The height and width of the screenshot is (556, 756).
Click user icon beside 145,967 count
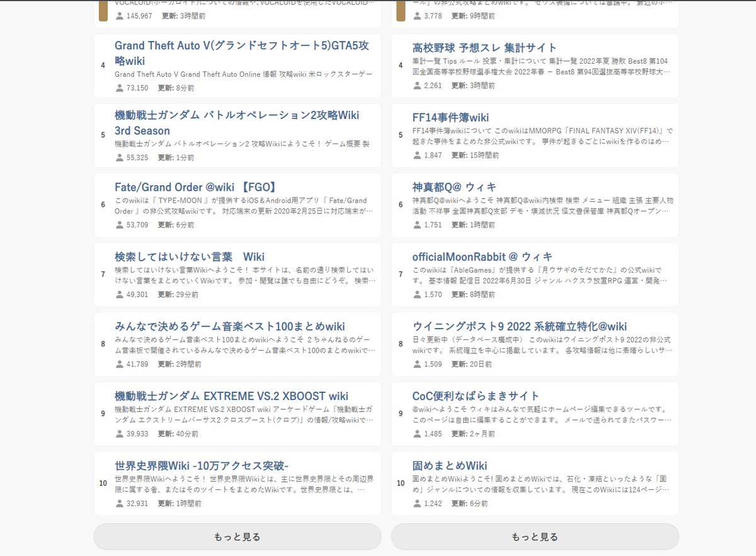120,16
